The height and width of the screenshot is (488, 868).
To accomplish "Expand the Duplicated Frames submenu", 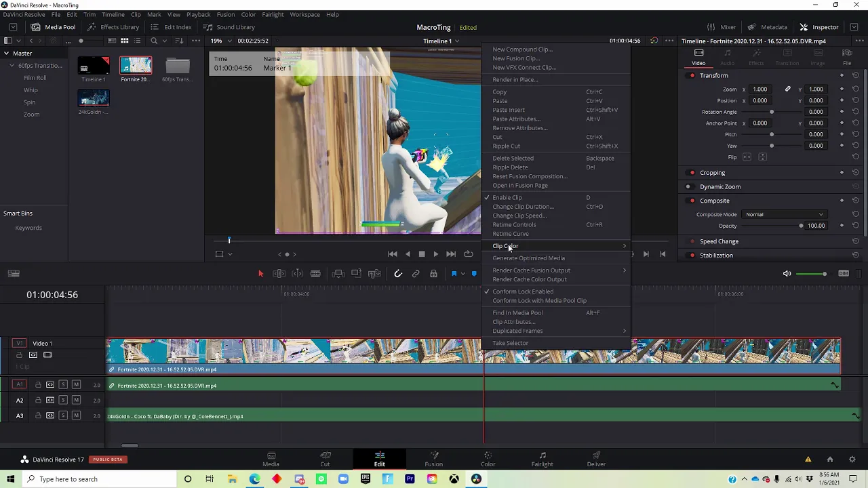I will tap(556, 331).
